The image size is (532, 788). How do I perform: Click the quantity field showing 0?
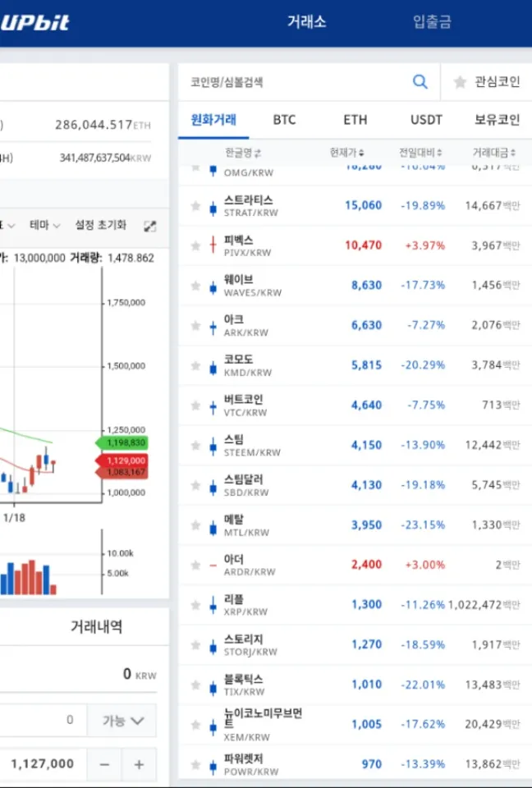click(43, 721)
